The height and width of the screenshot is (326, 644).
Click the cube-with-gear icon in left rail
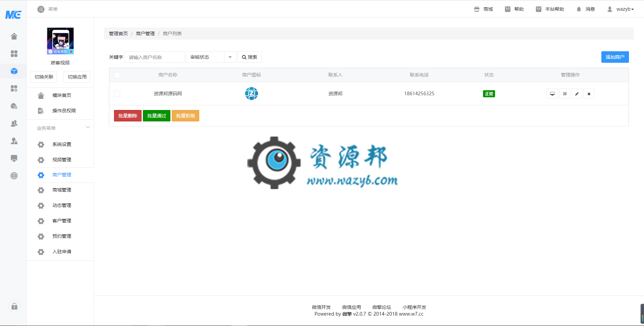click(x=14, y=106)
